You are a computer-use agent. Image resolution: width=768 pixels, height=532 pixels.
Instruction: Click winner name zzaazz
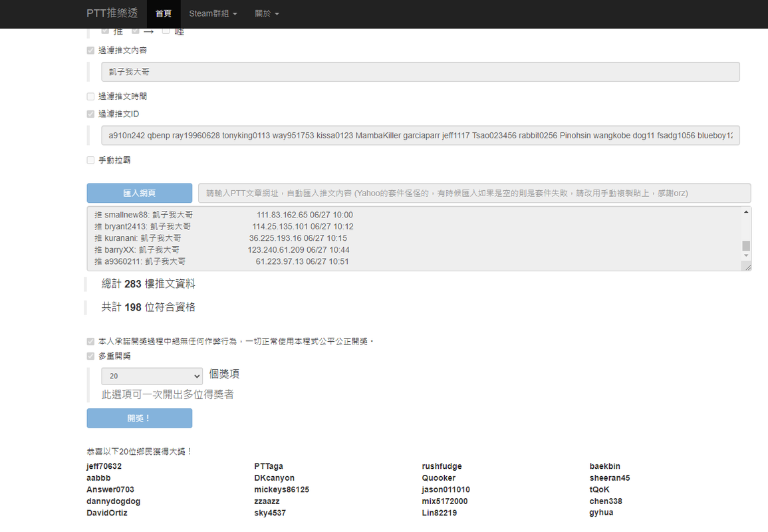point(267,501)
